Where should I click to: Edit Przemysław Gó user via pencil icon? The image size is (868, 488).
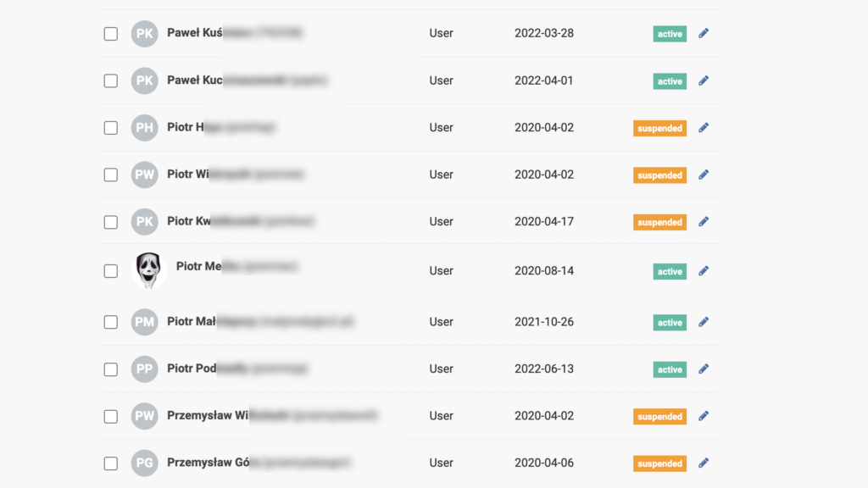pyautogui.click(x=704, y=463)
